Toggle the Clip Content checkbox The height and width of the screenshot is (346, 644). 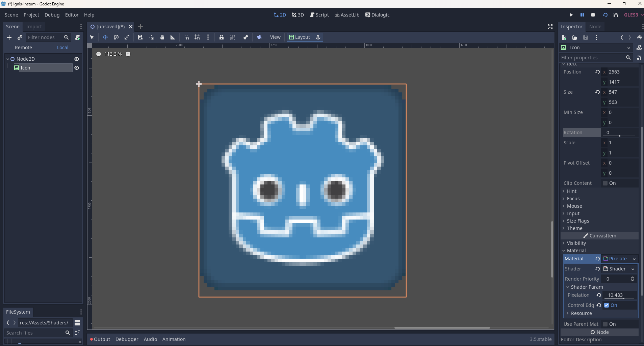(605, 183)
